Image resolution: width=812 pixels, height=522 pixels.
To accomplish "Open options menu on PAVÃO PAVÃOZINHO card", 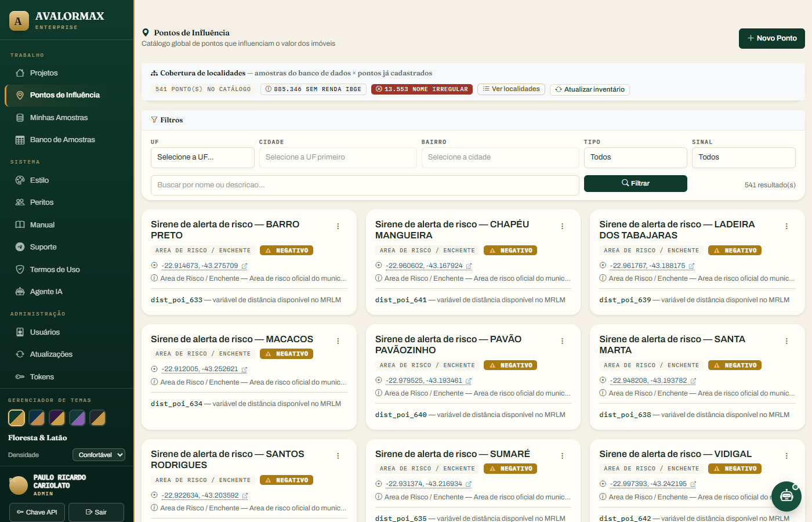I will 562,341.
